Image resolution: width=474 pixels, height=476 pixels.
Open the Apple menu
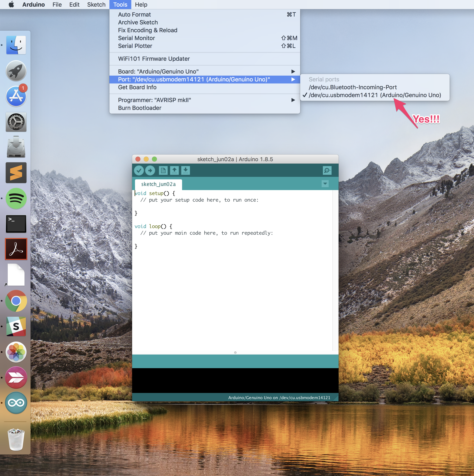(x=11, y=4)
